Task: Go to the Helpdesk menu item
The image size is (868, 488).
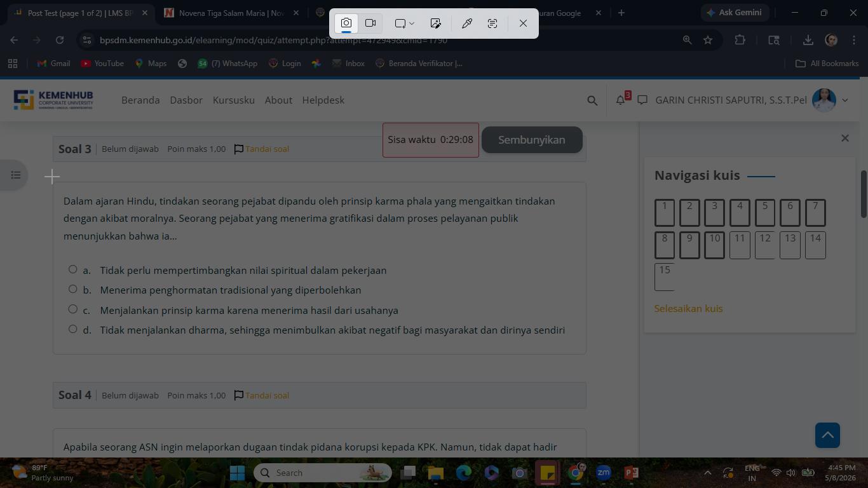Action: (x=323, y=100)
